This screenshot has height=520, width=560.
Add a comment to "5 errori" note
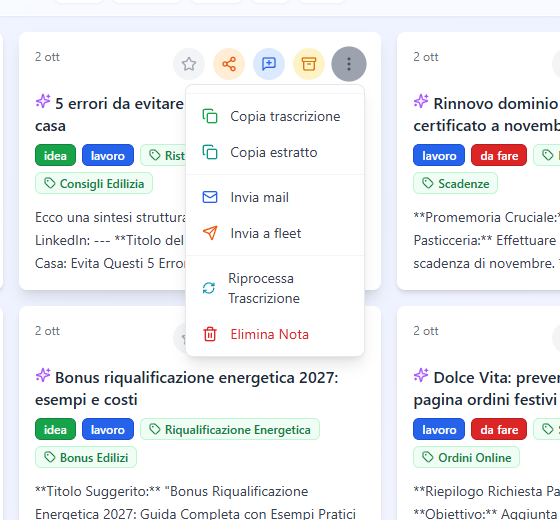[x=269, y=64]
